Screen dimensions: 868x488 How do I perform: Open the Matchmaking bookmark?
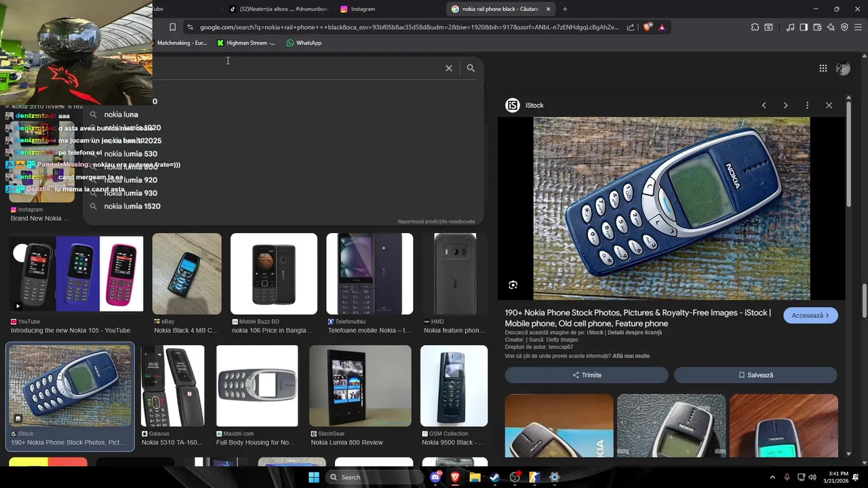point(181,43)
